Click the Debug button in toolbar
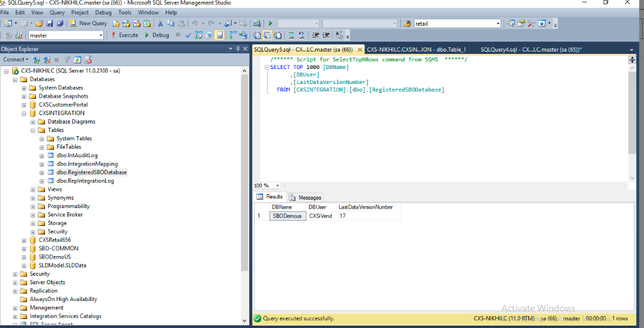 pyautogui.click(x=157, y=35)
